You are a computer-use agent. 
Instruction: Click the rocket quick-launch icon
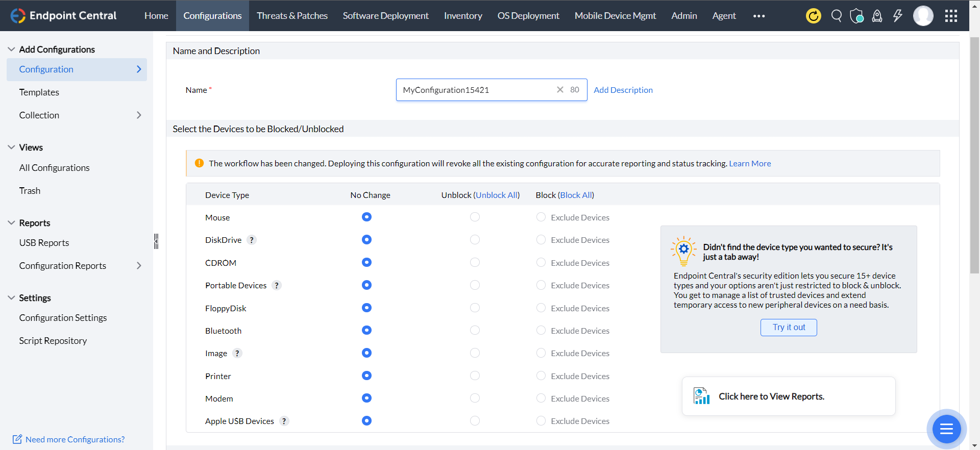pyautogui.click(x=877, y=16)
